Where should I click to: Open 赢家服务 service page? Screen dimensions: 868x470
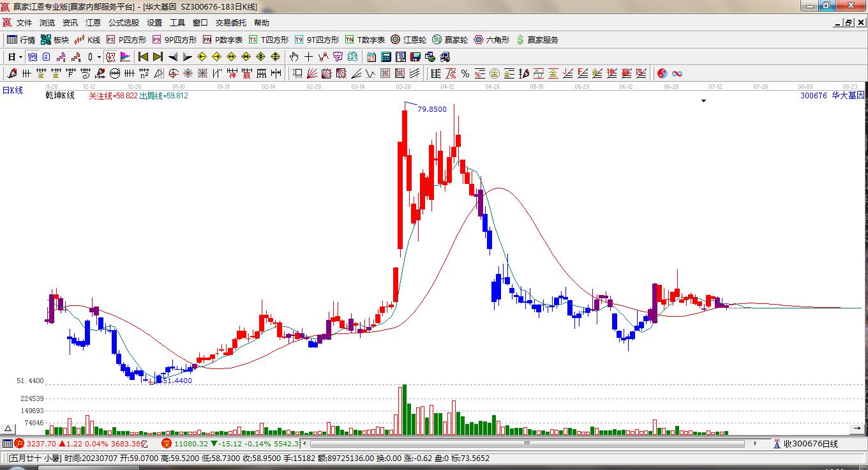point(537,40)
